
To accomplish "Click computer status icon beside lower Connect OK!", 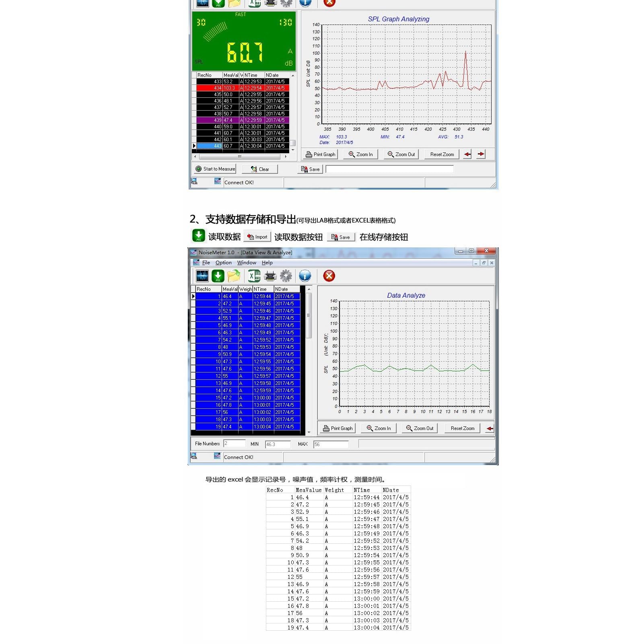I will [194, 456].
